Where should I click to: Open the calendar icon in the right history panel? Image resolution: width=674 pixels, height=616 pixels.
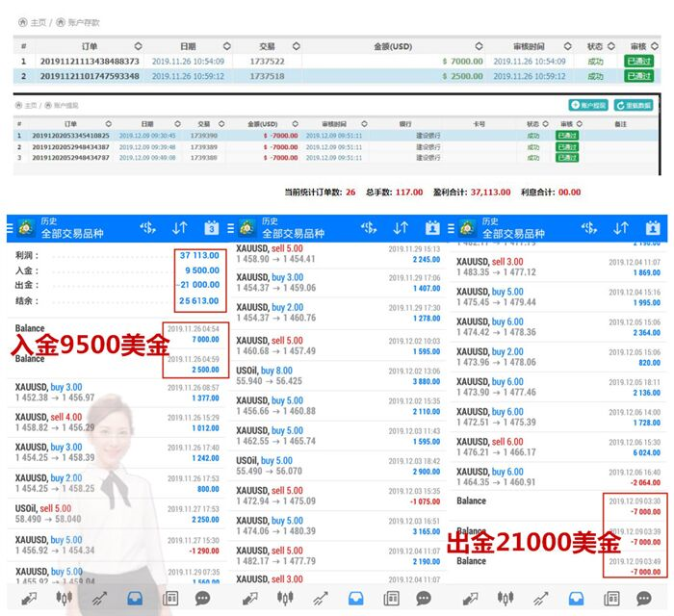pos(653,228)
